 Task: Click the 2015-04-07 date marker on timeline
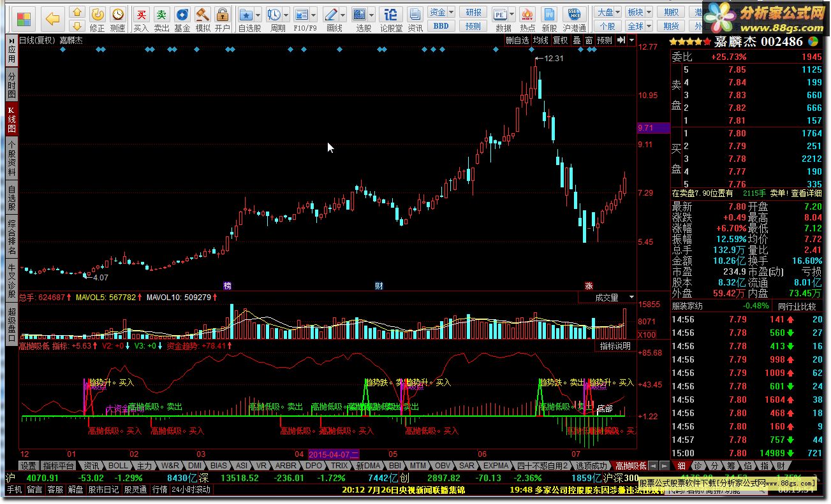[334, 454]
